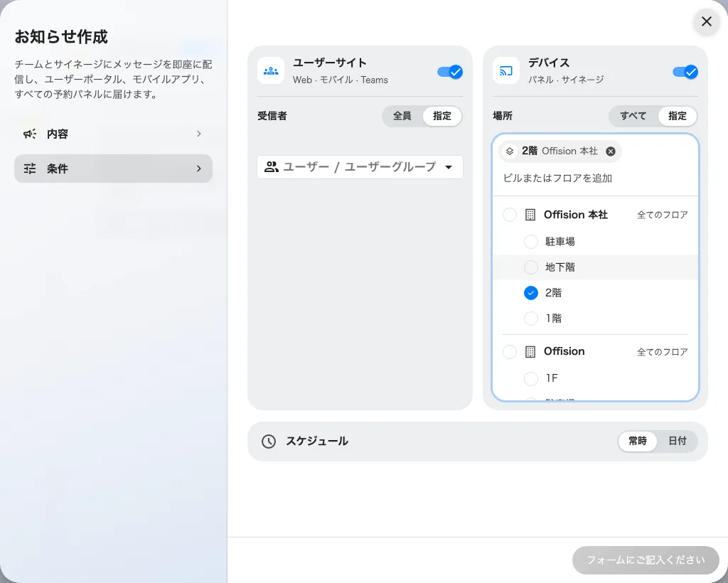Open the 内容 section
This screenshot has width=728, height=583.
pyautogui.click(x=113, y=134)
